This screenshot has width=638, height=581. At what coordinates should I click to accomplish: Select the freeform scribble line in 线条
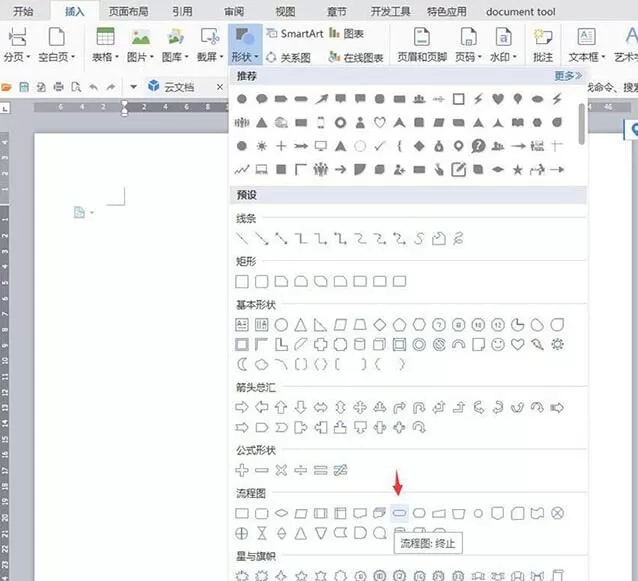click(x=459, y=238)
